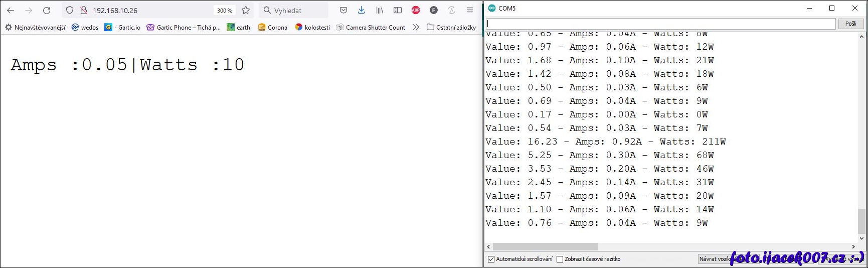Open the Ostatní záložky bookmarks folder
This screenshot has height=268, width=868.
pos(451,27)
